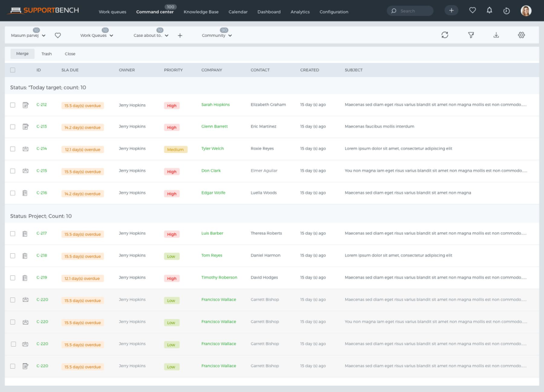Refresh the case list

(445, 35)
